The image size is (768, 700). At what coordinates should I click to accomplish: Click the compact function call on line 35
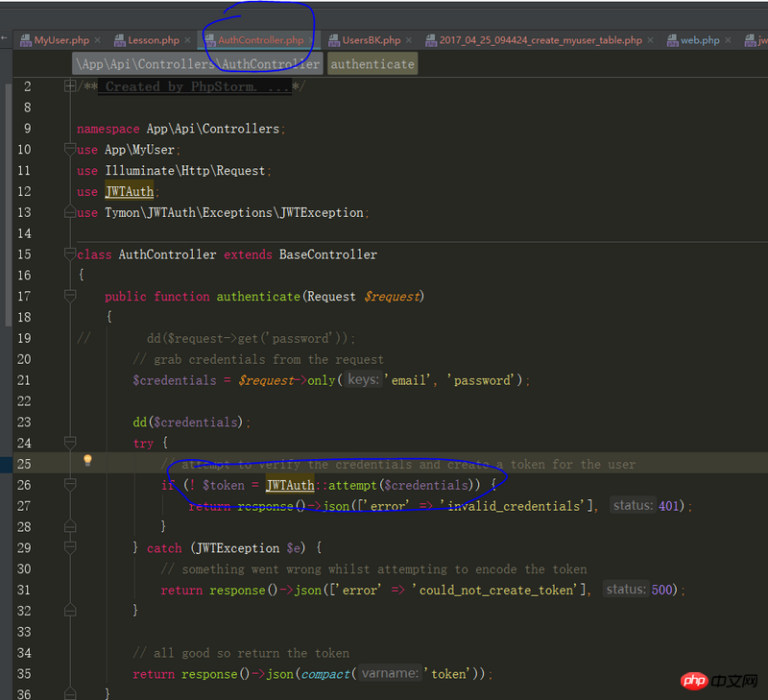point(325,674)
